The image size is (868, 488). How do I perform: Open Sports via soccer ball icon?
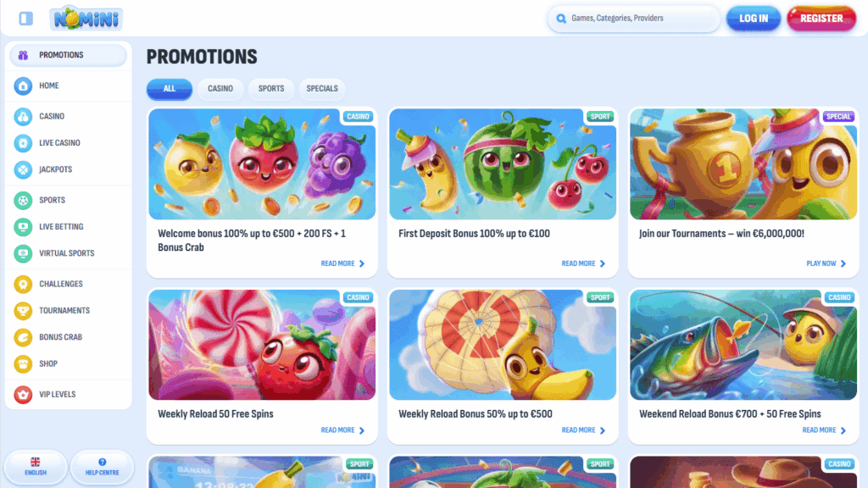click(x=23, y=200)
